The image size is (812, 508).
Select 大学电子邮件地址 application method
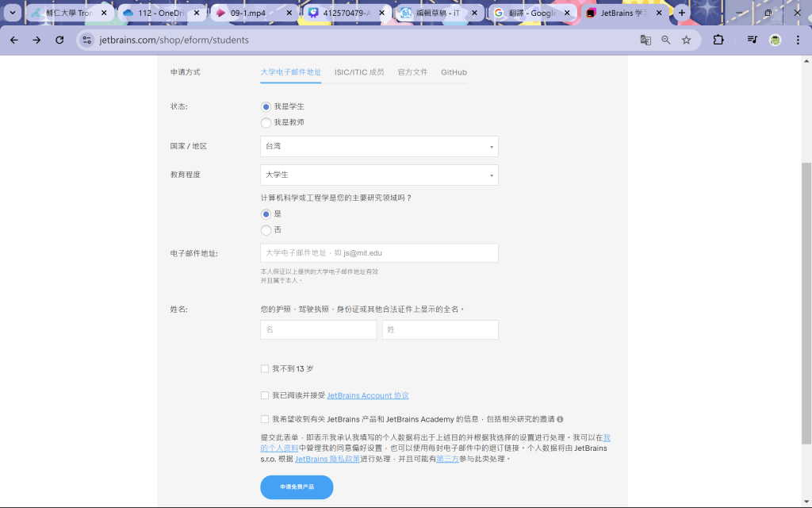(x=290, y=72)
